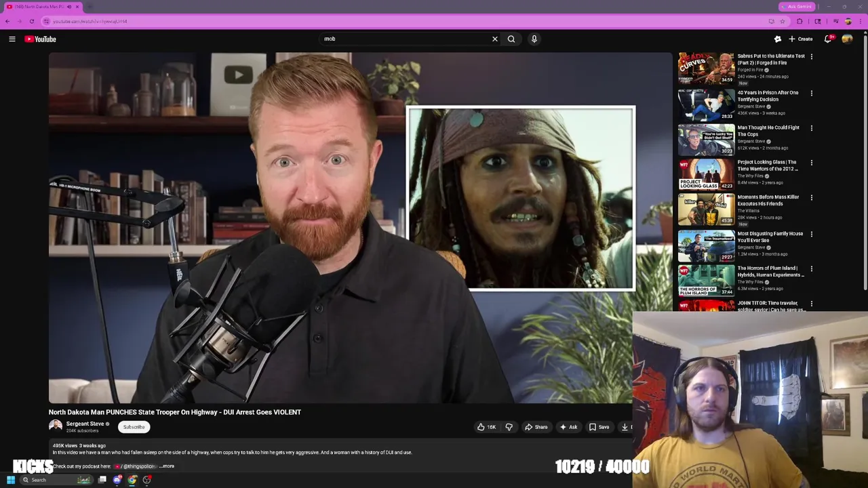
Task: Expand the description with "...more"
Action: [167, 466]
